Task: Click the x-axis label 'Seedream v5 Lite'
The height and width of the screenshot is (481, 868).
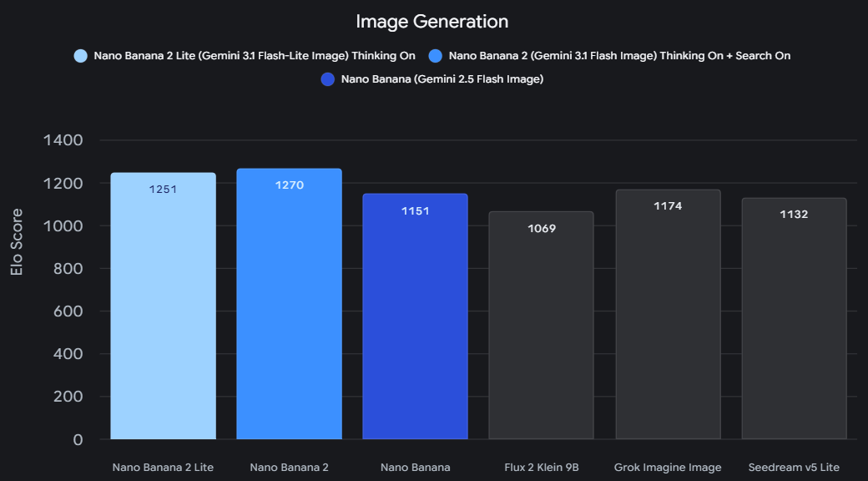Action: [795, 467]
